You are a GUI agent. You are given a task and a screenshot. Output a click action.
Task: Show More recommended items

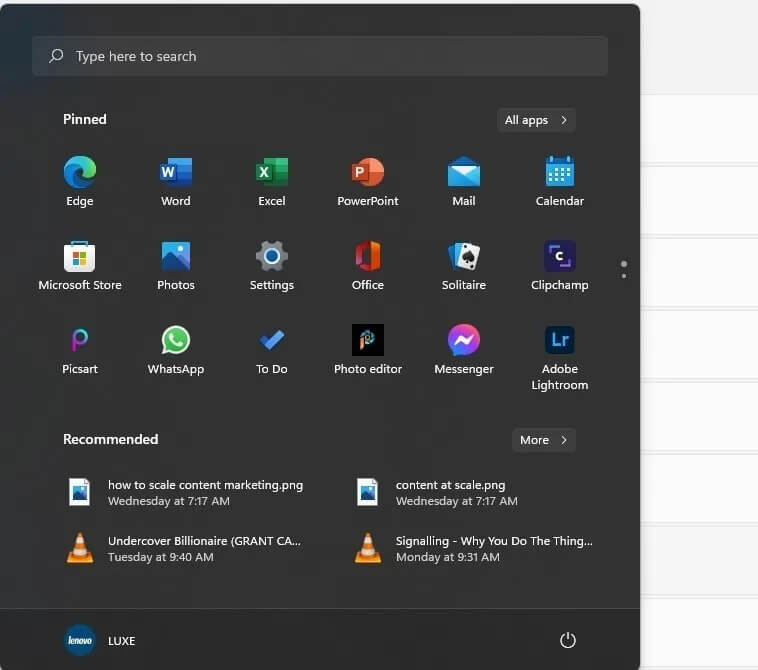tap(544, 440)
